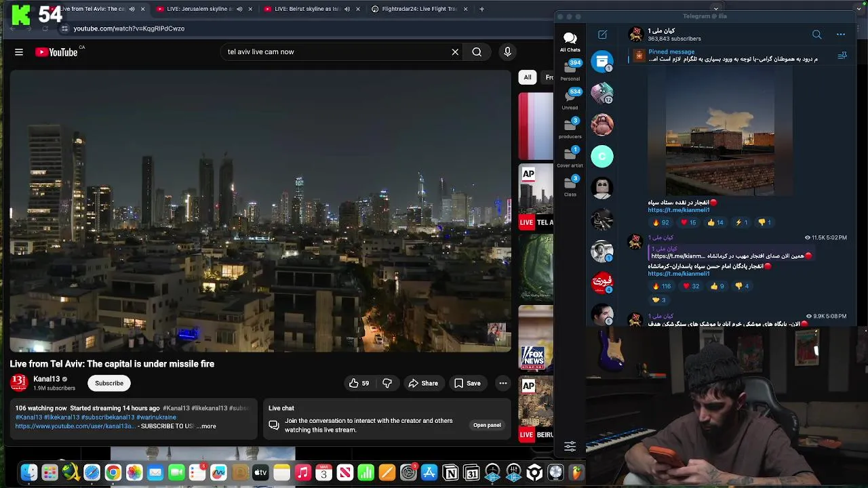Viewport: 868px width, 488px height.
Task: Click the dislike thumbs-down button
Action: click(387, 383)
